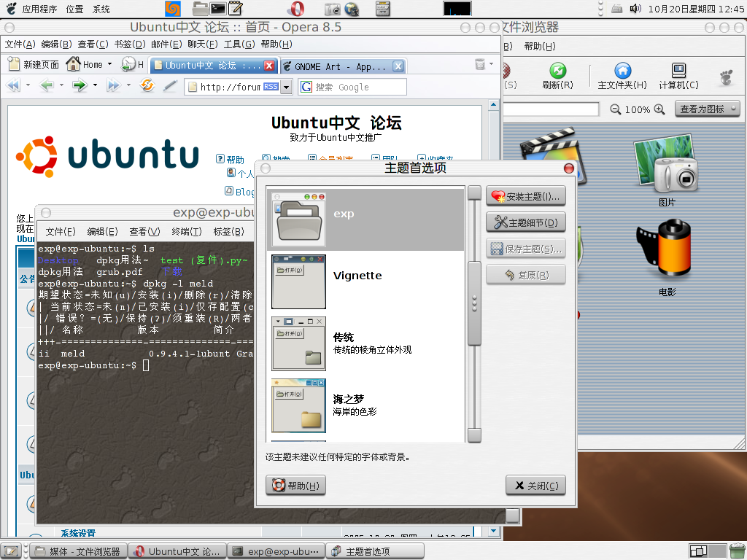Open the 查看为图标 view dropdown
The height and width of the screenshot is (560, 747).
coord(708,109)
